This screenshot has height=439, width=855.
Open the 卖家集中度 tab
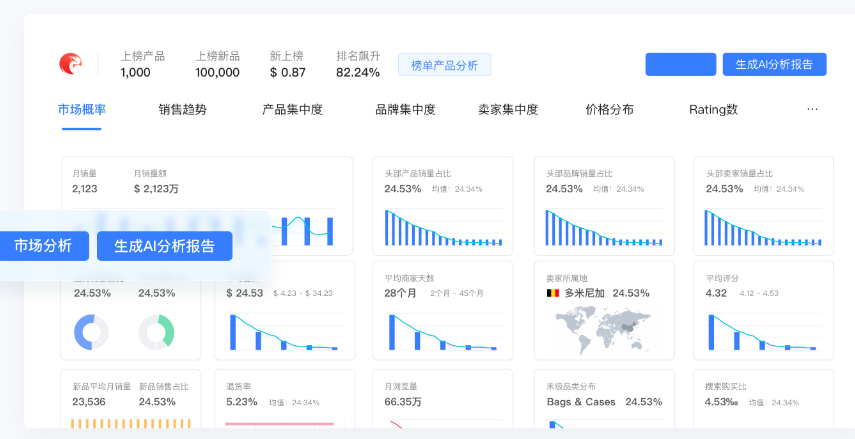[508, 110]
